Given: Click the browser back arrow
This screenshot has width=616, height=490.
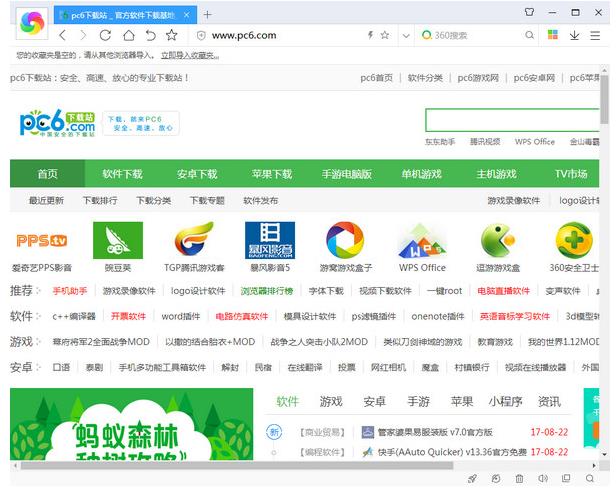Looking at the screenshot, I should click(63, 35).
